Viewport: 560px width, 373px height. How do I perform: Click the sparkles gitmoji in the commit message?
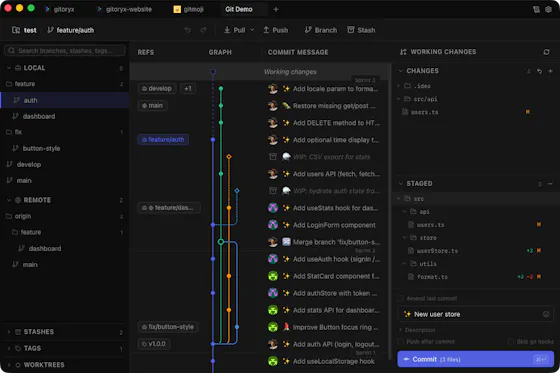tap(407, 314)
